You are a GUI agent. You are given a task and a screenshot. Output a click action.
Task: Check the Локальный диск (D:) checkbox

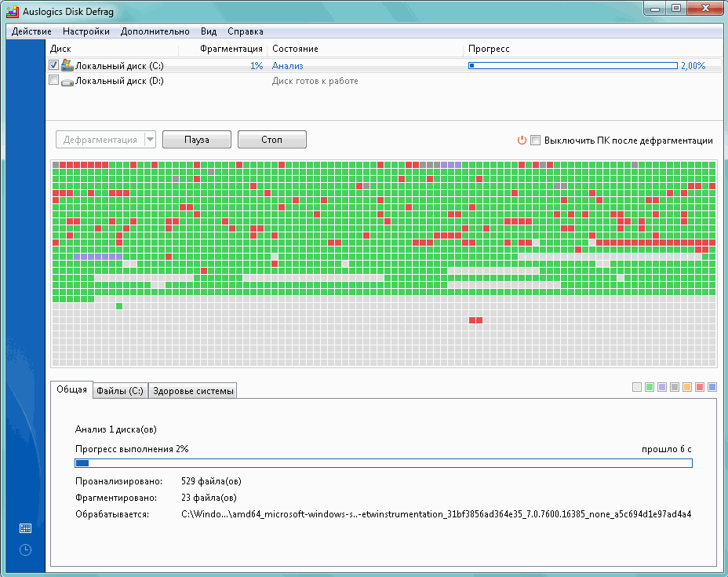[x=53, y=80]
